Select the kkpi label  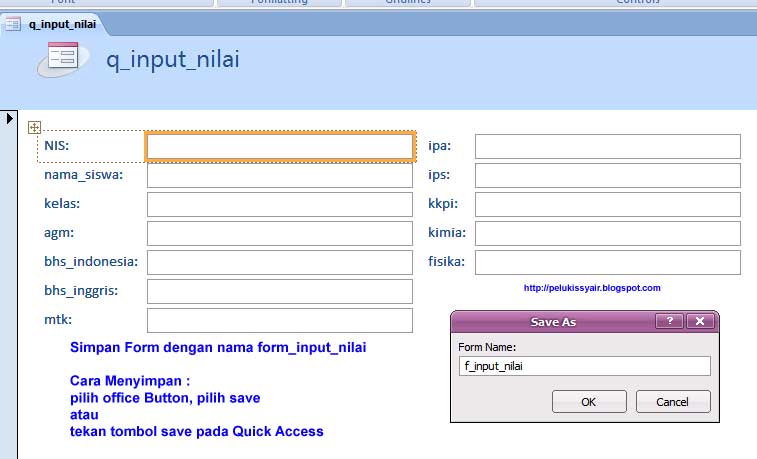point(443,204)
